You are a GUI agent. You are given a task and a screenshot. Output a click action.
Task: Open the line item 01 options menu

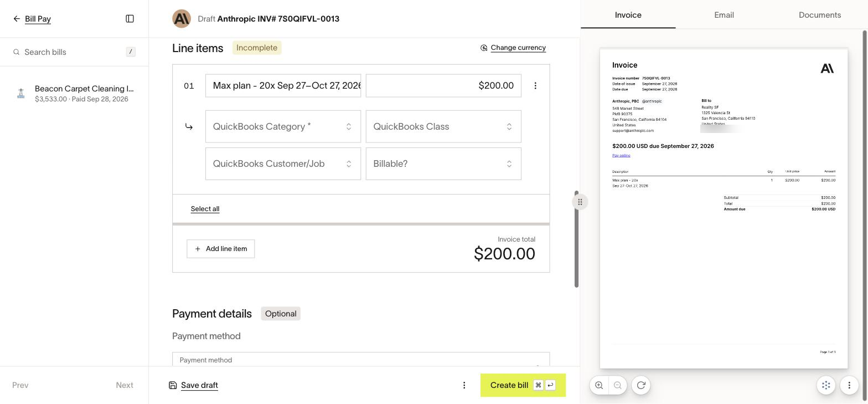pyautogui.click(x=535, y=85)
